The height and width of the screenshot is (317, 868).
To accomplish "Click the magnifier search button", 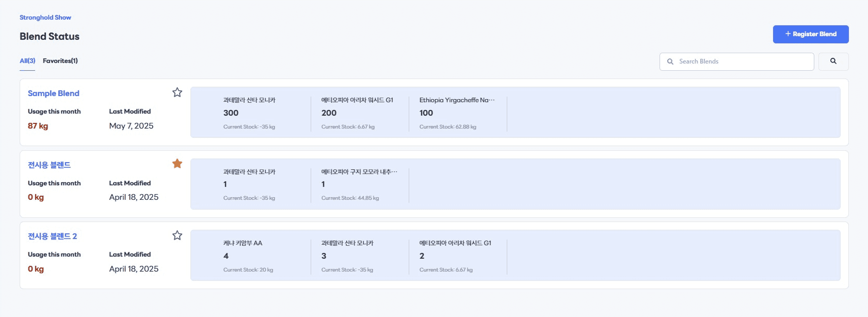I will pos(833,61).
